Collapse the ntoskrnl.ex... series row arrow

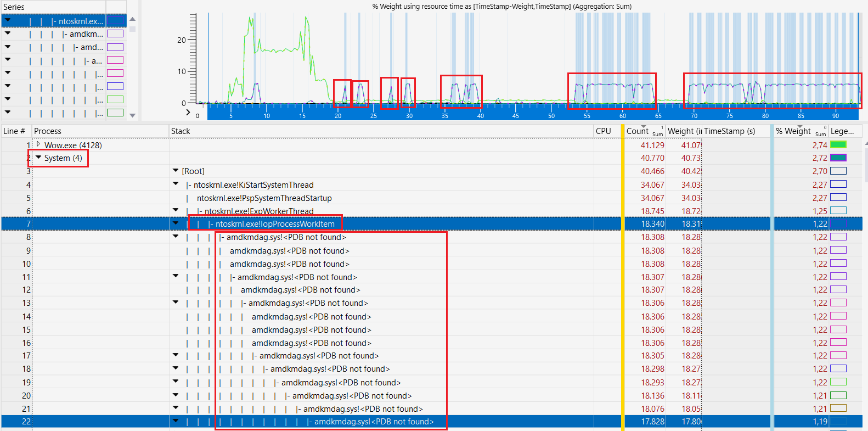point(8,20)
